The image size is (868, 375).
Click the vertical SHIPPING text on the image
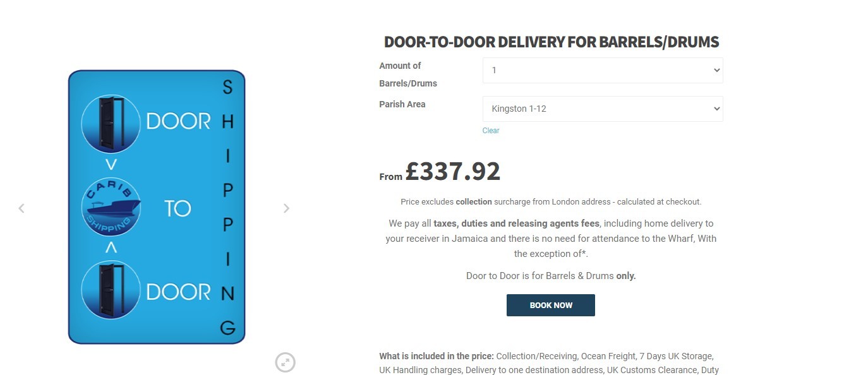point(227,207)
